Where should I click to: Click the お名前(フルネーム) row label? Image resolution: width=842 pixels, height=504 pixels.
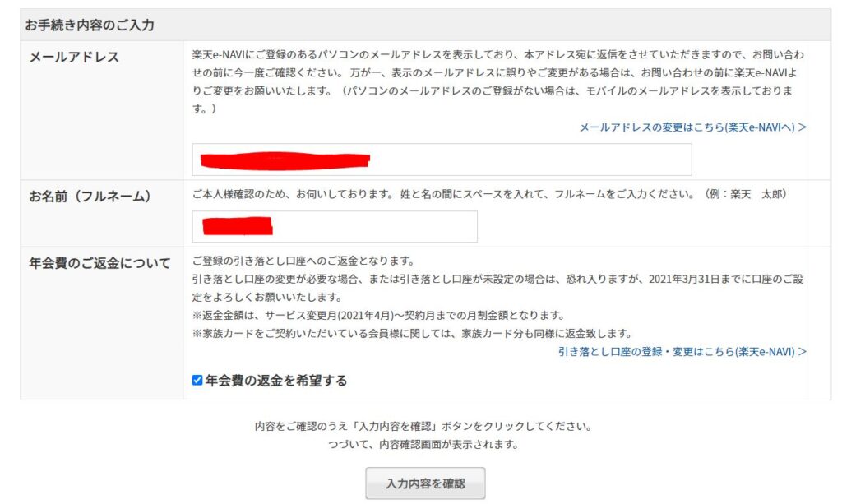pyautogui.click(x=90, y=197)
